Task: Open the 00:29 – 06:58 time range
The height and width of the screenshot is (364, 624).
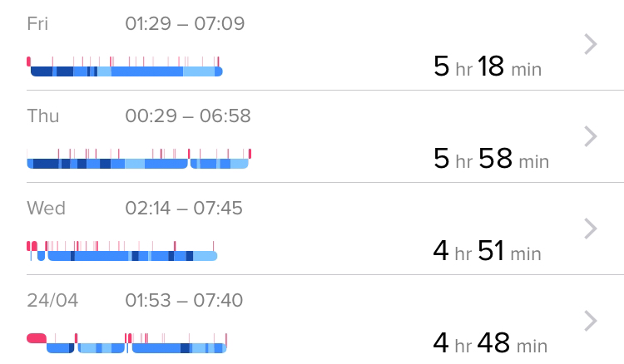Action: click(x=188, y=116)
